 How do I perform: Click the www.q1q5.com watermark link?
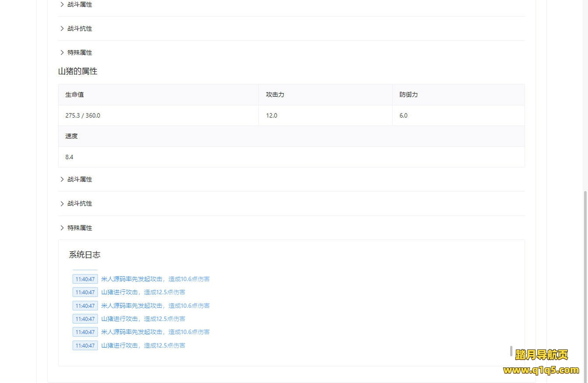tap(541, 370)
